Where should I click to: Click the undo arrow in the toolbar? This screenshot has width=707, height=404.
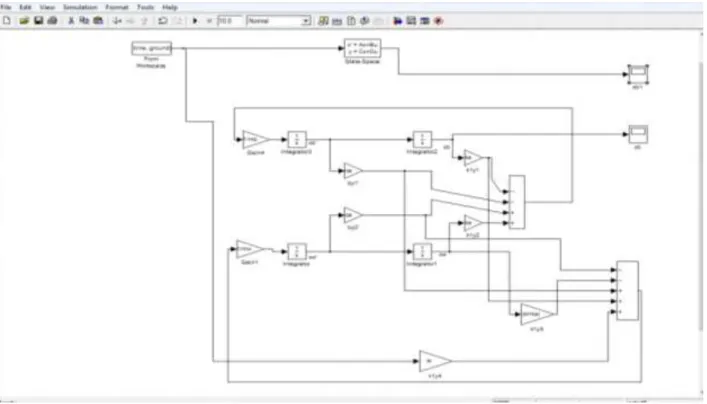click(x=163, y=21)
